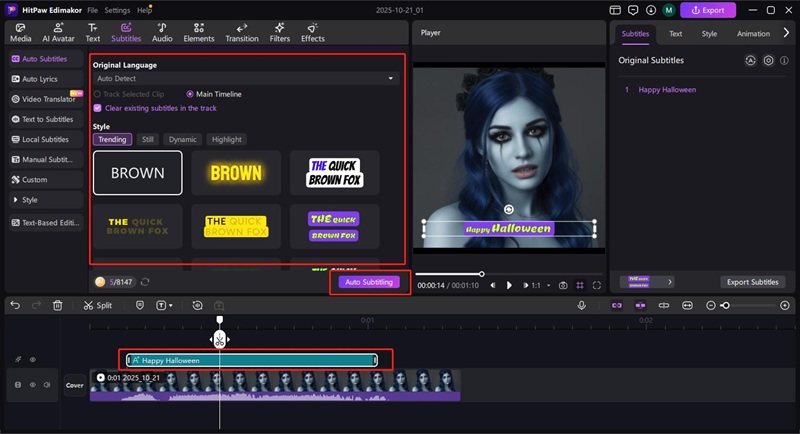800x434 pixels.
Task: Toggle 'Clear existing subtitles in the track' checkbox
Action: click(97, 108)
